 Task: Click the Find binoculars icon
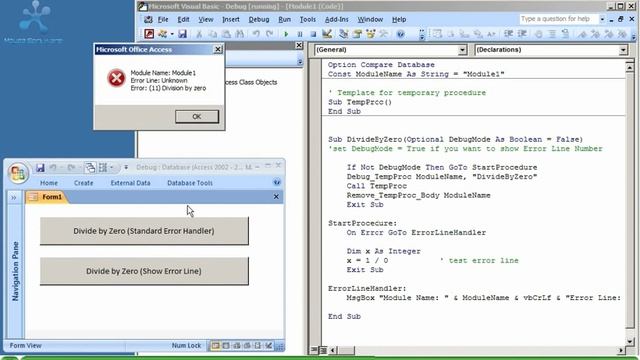[240, 34]
